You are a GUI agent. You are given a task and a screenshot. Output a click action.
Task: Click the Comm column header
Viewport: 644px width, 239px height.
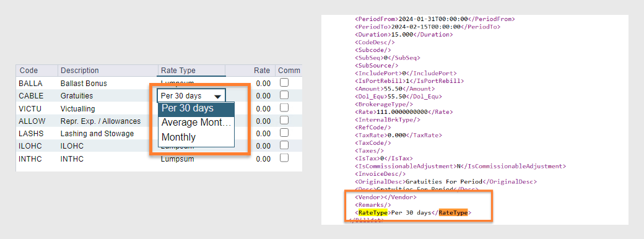tap(289, 71)
